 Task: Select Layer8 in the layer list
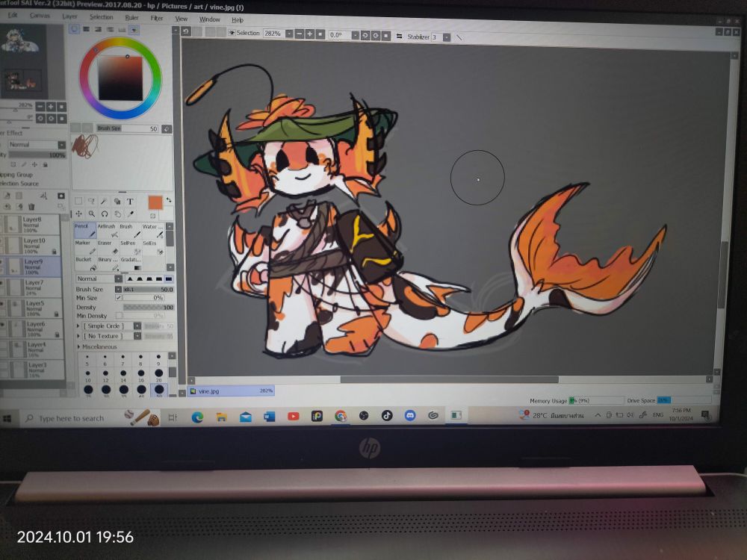(31, 224)
